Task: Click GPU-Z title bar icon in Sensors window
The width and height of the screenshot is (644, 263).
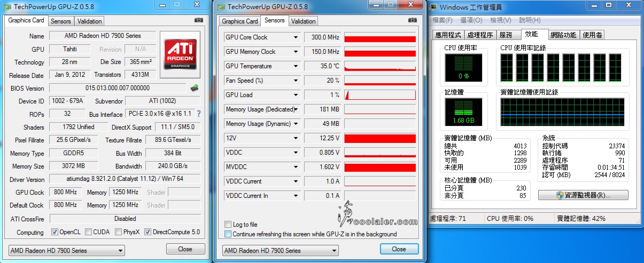Action: [x=221, y=6]
